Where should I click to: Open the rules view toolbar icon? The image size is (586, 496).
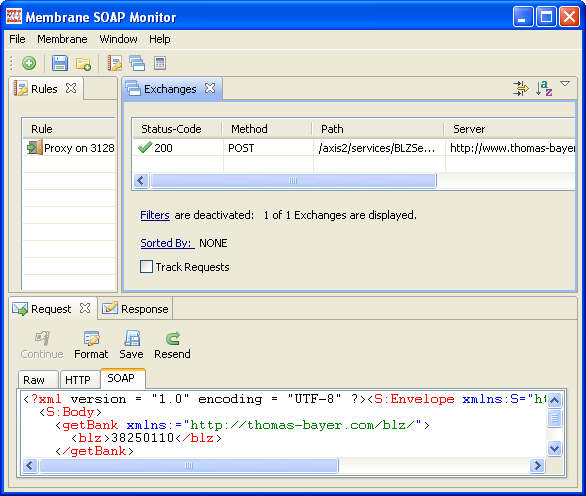pyautogui.click(x=114, y=63)
